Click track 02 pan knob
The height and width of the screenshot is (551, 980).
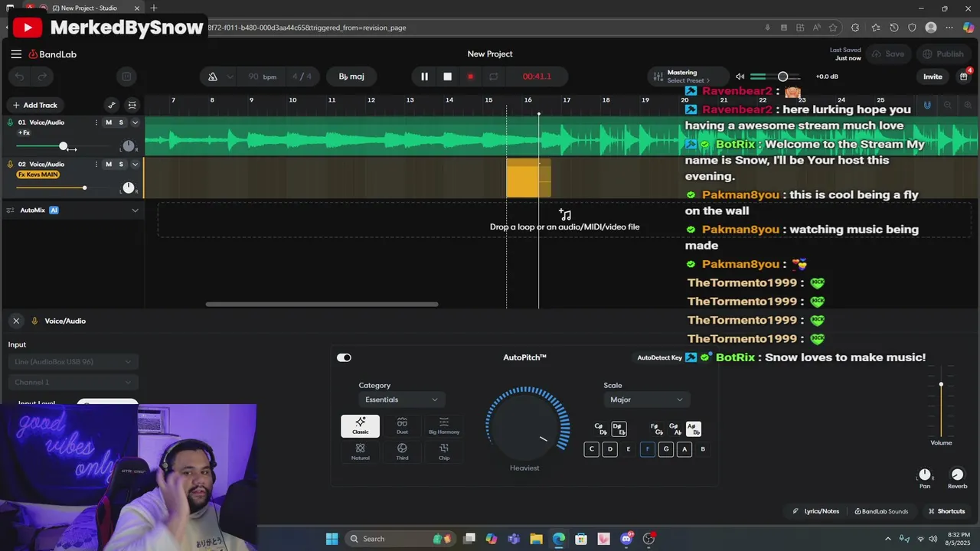129,187
